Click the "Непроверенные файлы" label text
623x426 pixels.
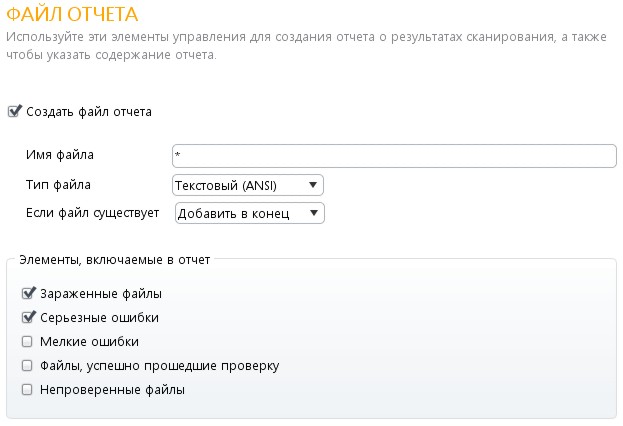(112, 390)
